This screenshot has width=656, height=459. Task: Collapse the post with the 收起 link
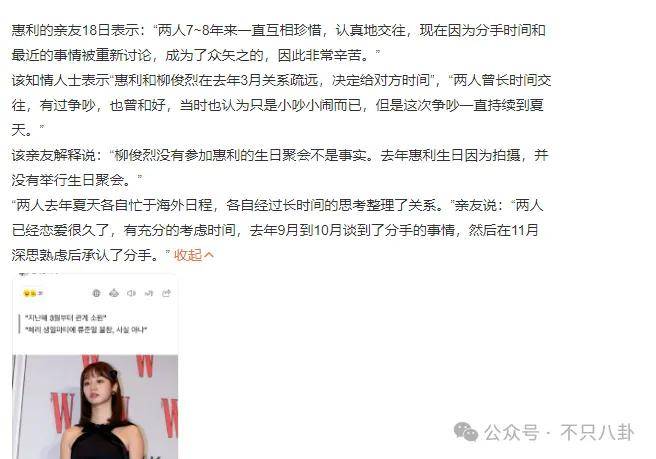(194, 255)
